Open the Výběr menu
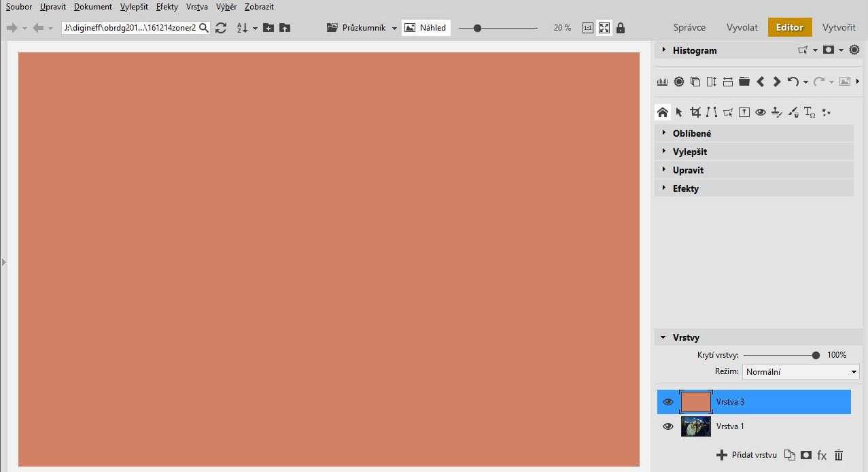 pos(226,7)
